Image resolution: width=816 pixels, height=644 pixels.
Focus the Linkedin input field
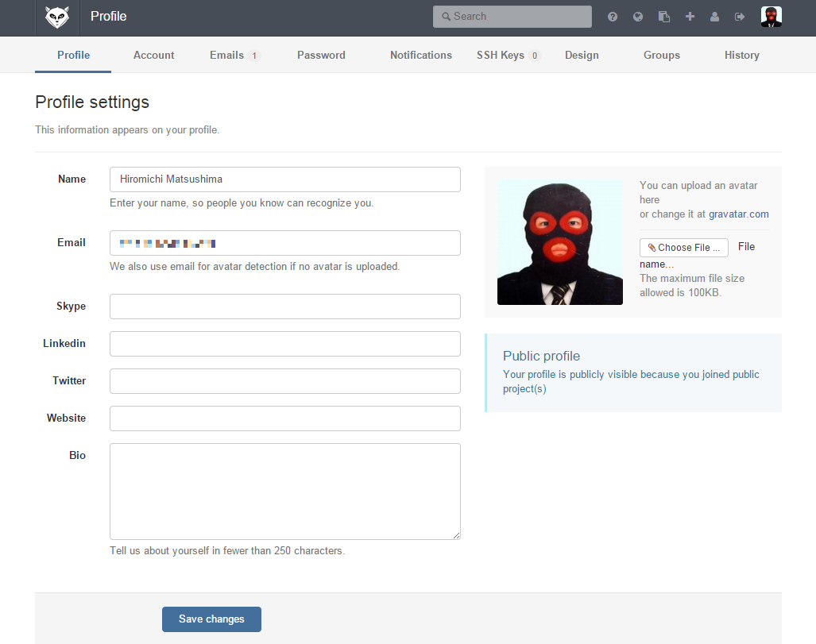tap(285, 344)
